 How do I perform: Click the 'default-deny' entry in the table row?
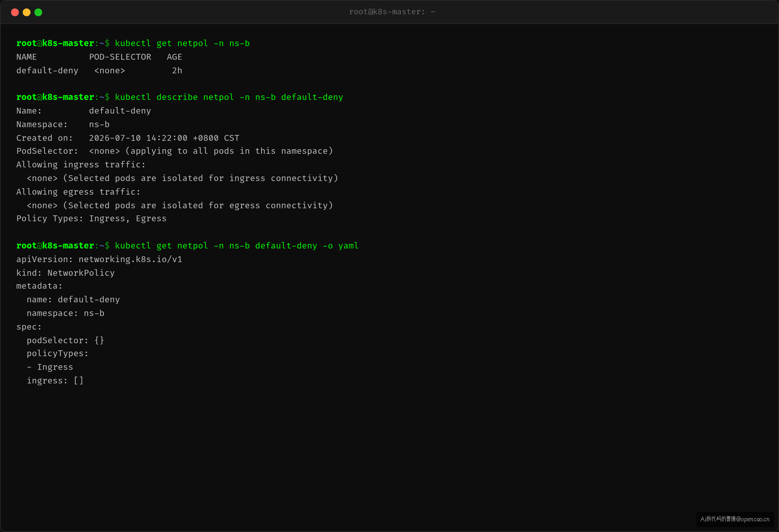click(47, 71)
